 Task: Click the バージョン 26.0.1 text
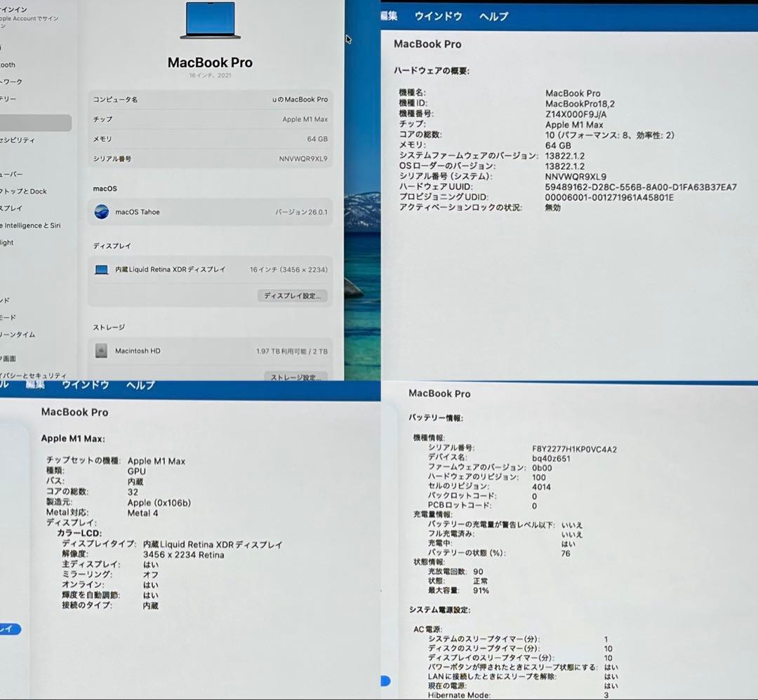pyautogui.click(x=301, y=212)
